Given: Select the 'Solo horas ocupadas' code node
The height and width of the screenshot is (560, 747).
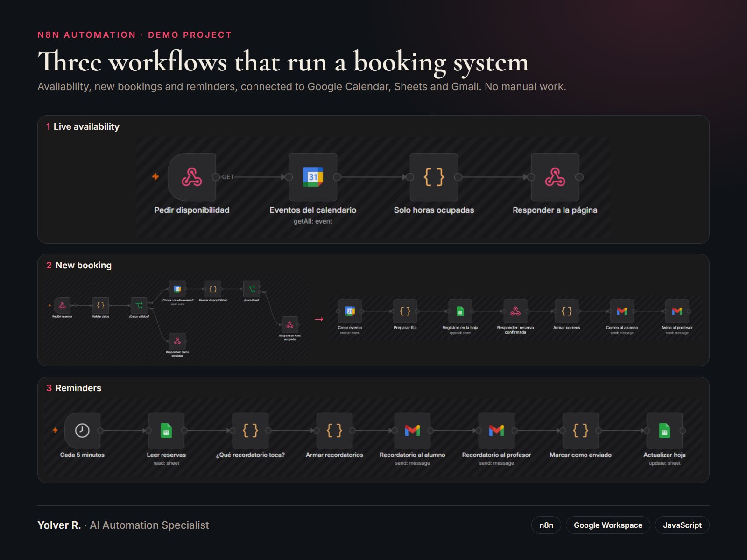Looking at the screenshot, I should point(434,177).
